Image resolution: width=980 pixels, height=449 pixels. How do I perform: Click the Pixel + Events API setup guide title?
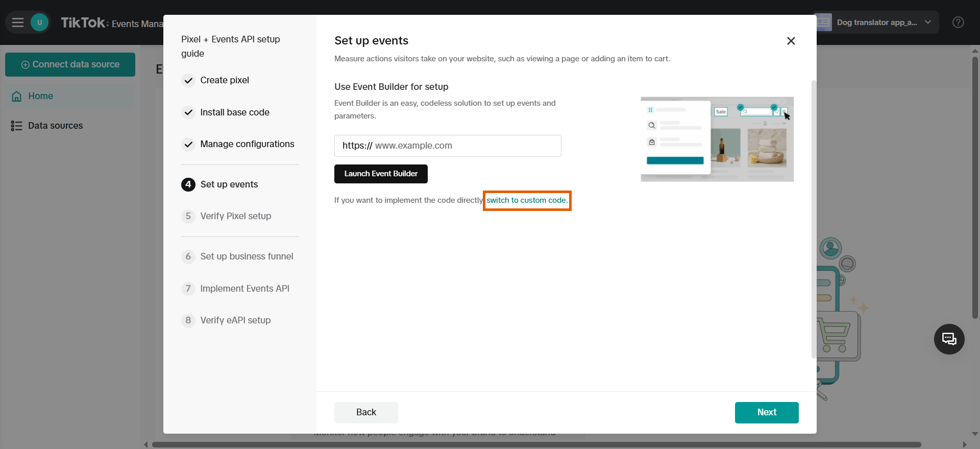click(x=231, y=46)
